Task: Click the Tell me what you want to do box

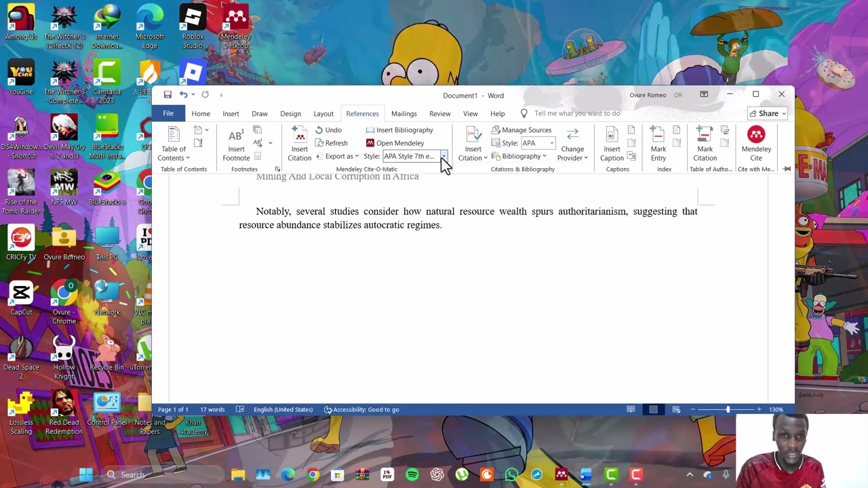Action: pos(577,114)
